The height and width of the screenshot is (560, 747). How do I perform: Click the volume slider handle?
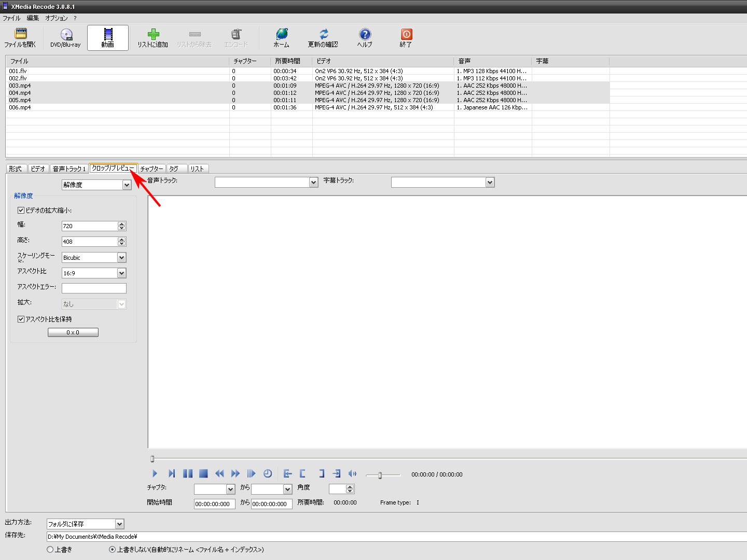click(x=380, y=475)
